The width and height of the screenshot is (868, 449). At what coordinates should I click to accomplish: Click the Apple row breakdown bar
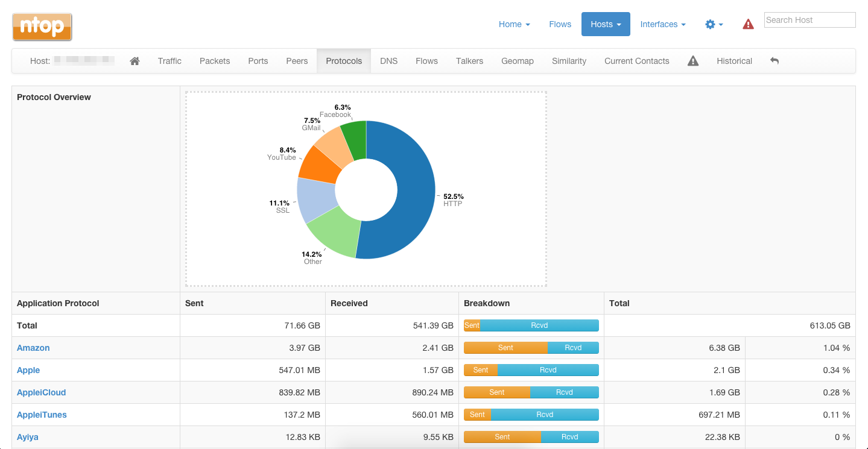pos(531,370)
